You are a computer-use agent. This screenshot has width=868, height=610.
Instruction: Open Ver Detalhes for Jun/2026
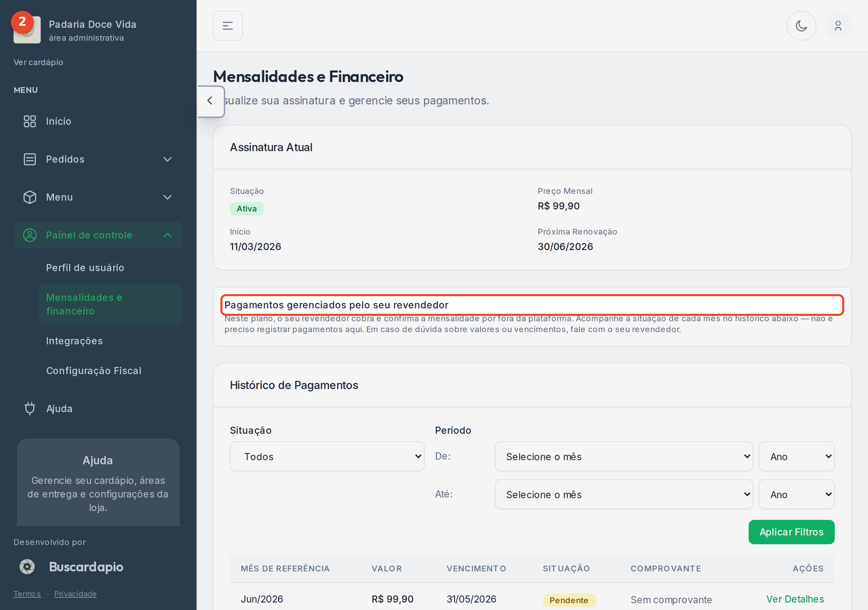795,599
